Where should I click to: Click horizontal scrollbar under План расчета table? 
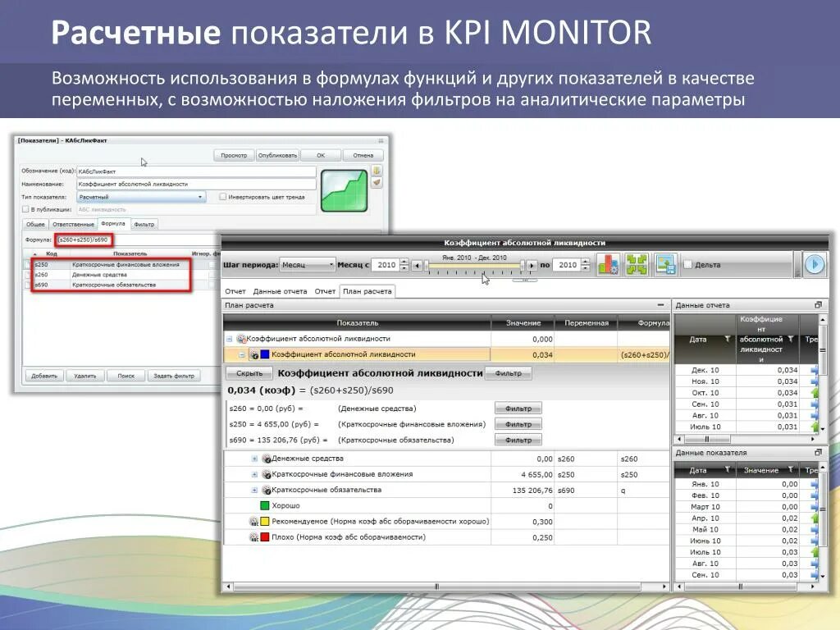tap(446, 587)
